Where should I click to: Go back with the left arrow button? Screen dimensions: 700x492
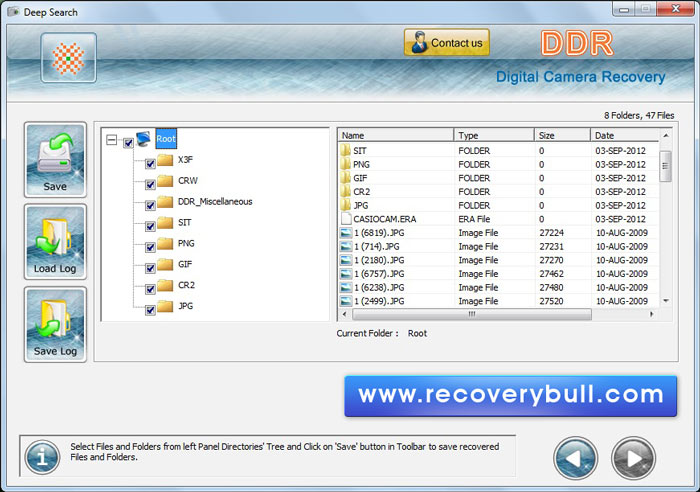(x=575, y=458)
